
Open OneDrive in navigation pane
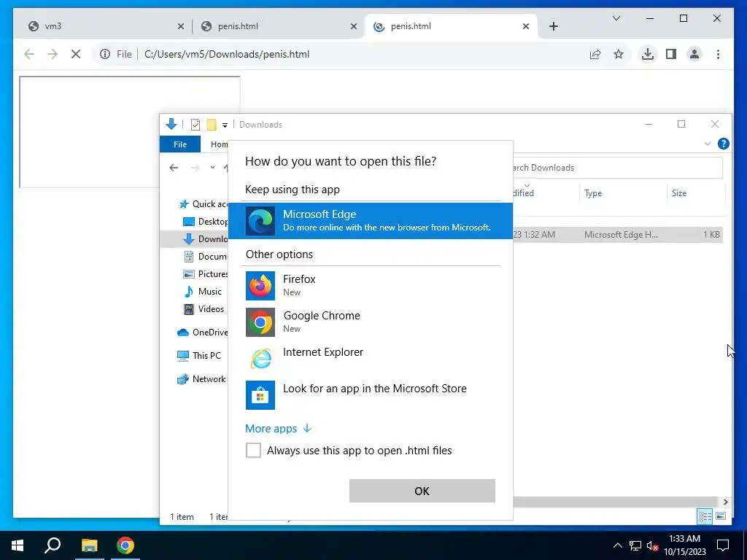(x=203, y=332)
